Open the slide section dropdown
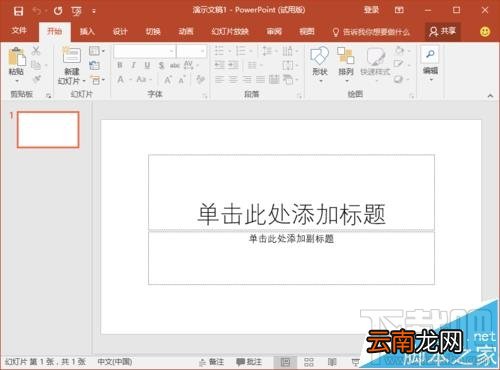 click(98, 80)
